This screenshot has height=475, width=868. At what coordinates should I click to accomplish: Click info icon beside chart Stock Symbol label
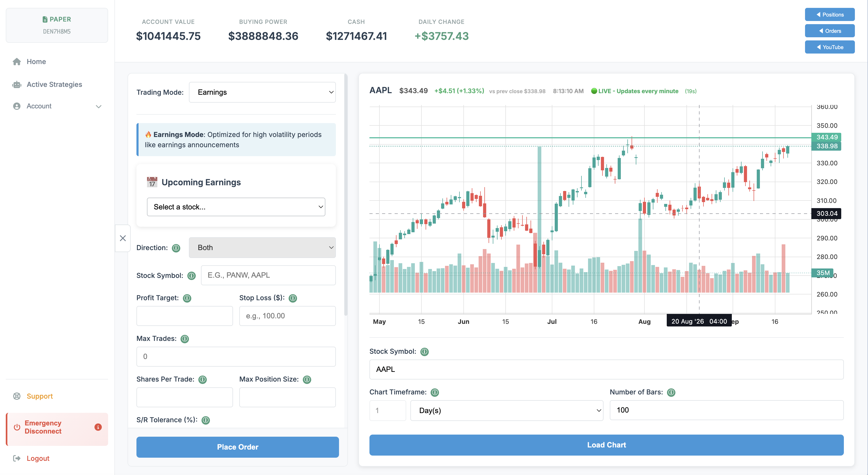click(x=425, y=352)
